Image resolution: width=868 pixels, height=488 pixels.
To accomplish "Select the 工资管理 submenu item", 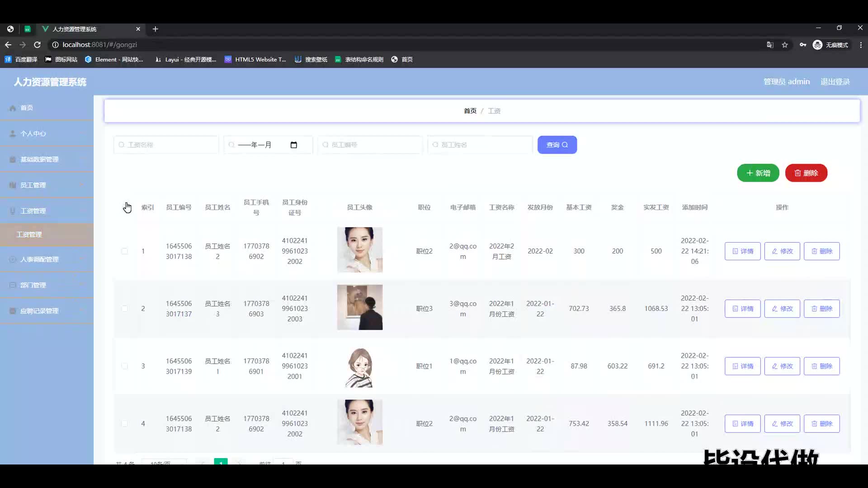I will point(29,235).
